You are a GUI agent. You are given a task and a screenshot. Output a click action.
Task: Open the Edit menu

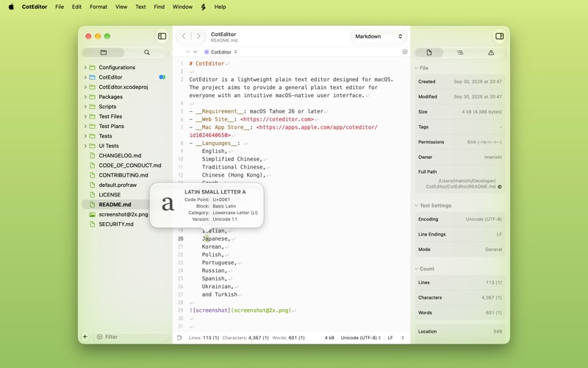coord(76,7)
